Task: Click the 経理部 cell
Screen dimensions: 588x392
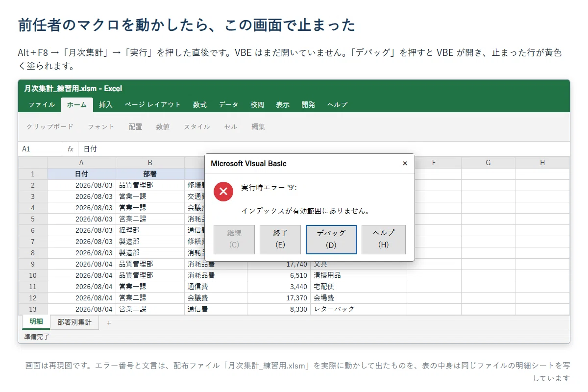Action: pos(150,230)
